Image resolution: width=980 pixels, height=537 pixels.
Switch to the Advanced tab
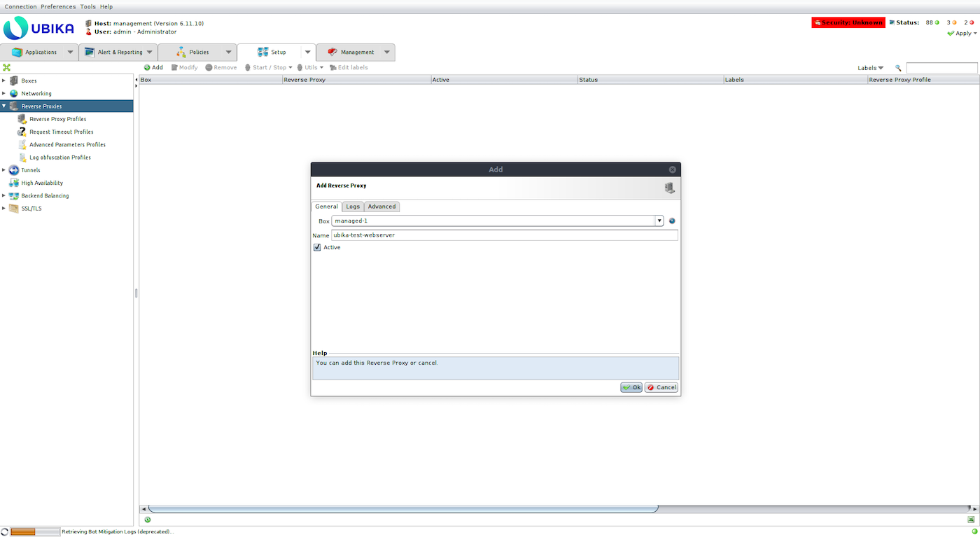tap(381, 207)
